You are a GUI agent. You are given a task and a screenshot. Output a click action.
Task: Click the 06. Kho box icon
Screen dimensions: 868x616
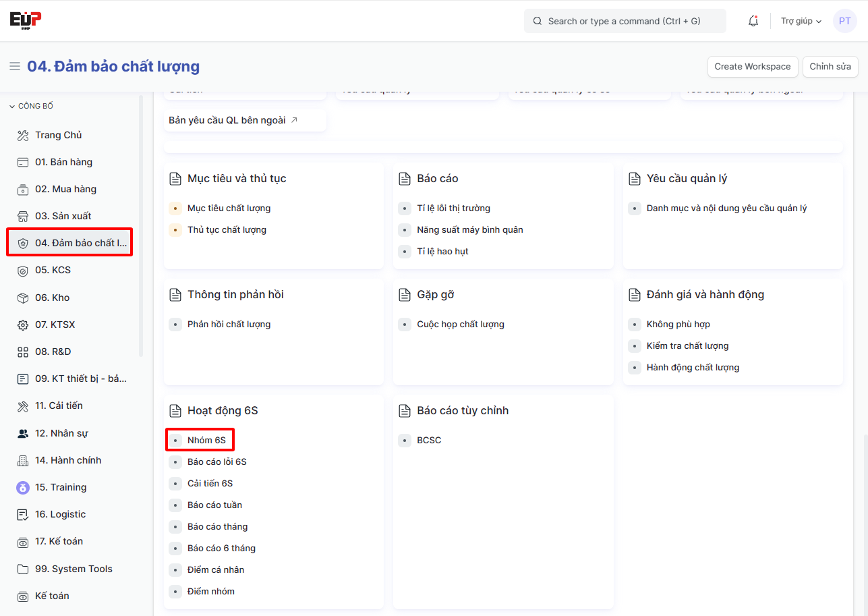[23, 298]
